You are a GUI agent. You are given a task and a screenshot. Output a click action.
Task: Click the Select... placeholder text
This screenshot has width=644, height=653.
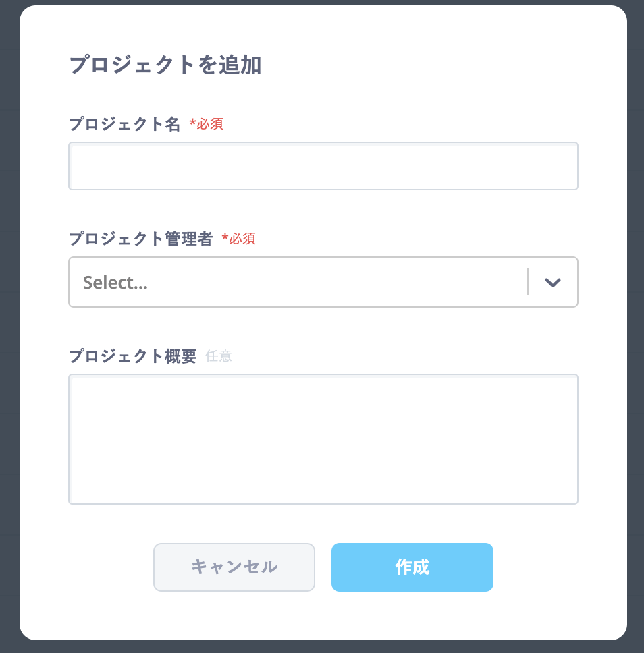[x=115, y=283]
